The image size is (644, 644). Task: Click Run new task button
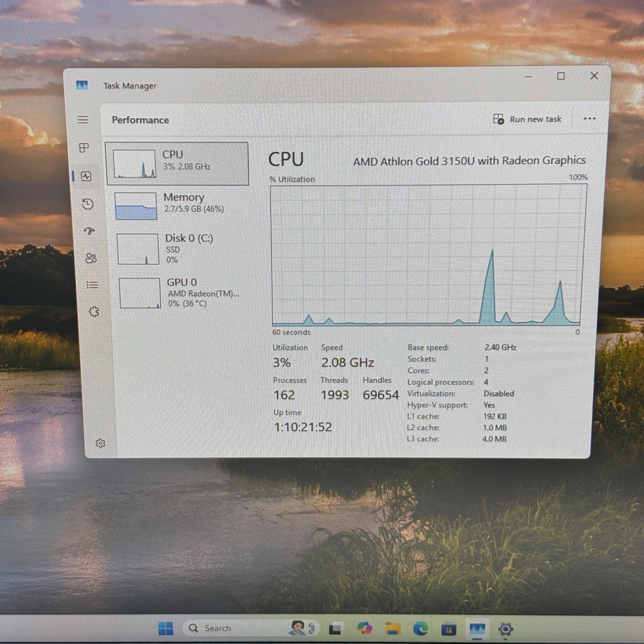(527, 119)
